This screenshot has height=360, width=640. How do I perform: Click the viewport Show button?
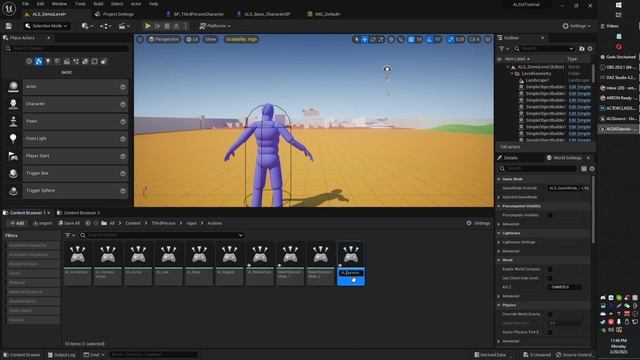pyautogui.click(x=210, y=40)
